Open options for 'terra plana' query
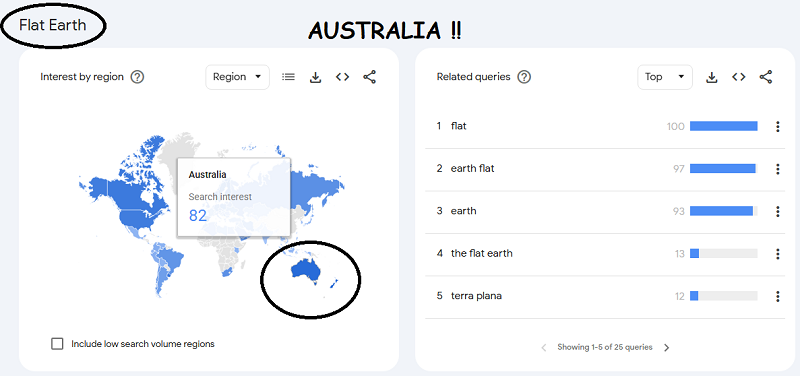Image resolution: width=800 pixels, height=376 pixels. [778, 296]
